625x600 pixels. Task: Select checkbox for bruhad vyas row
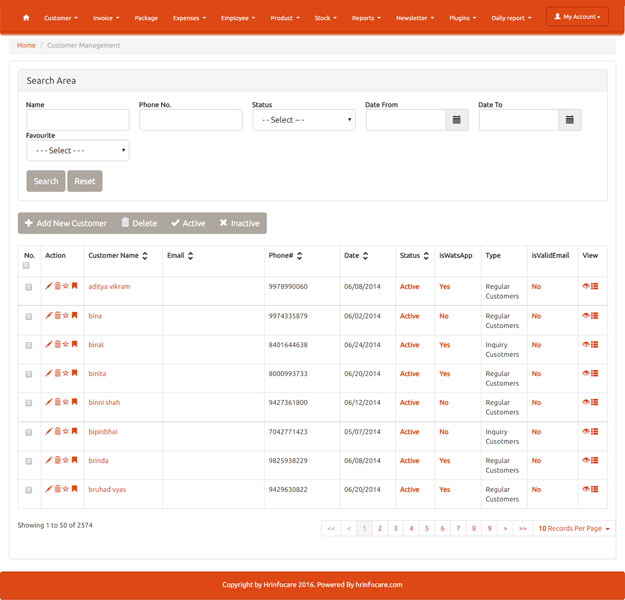[29, 490]
